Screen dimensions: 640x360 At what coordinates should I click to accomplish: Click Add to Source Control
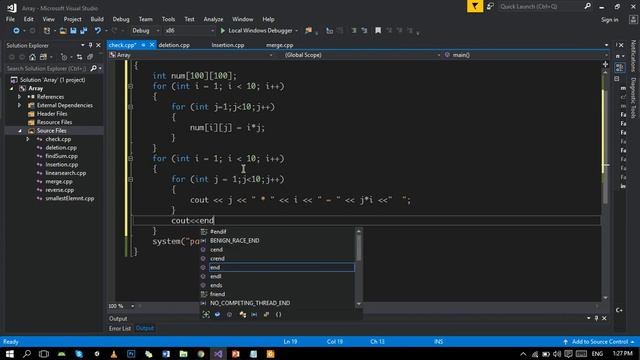click(x=600, y=342)
